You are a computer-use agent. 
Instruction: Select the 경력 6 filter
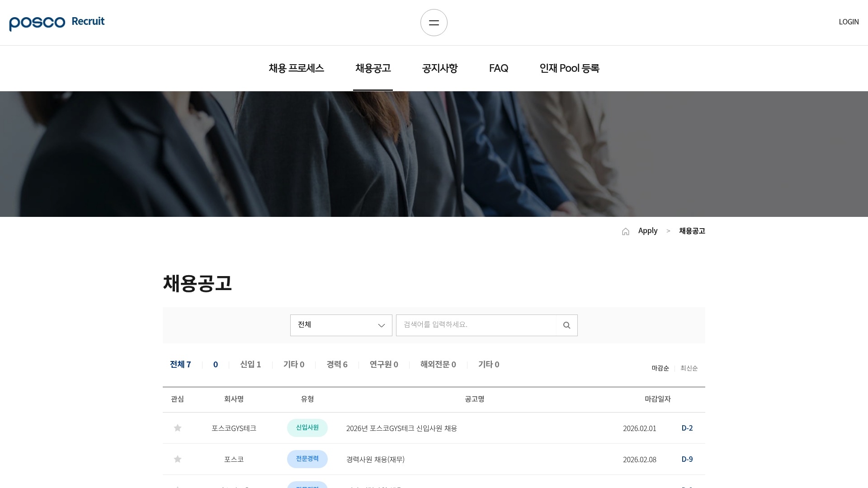[x=337, y=365]
